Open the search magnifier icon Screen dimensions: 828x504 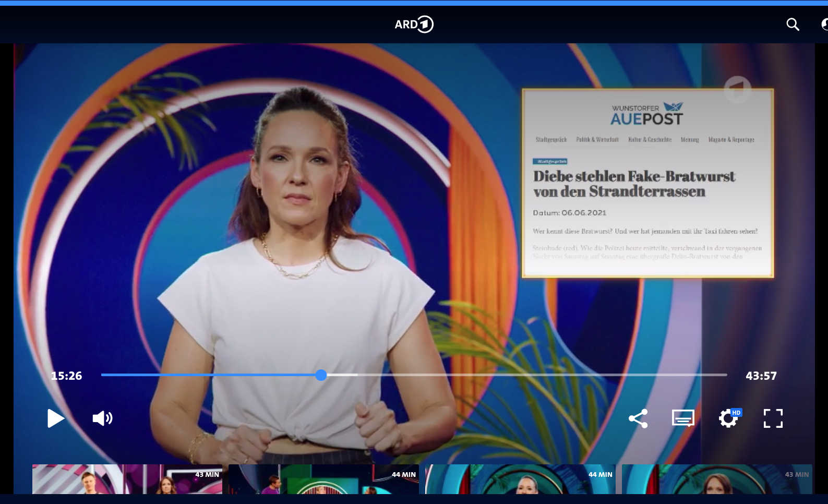tap(793, 24)
